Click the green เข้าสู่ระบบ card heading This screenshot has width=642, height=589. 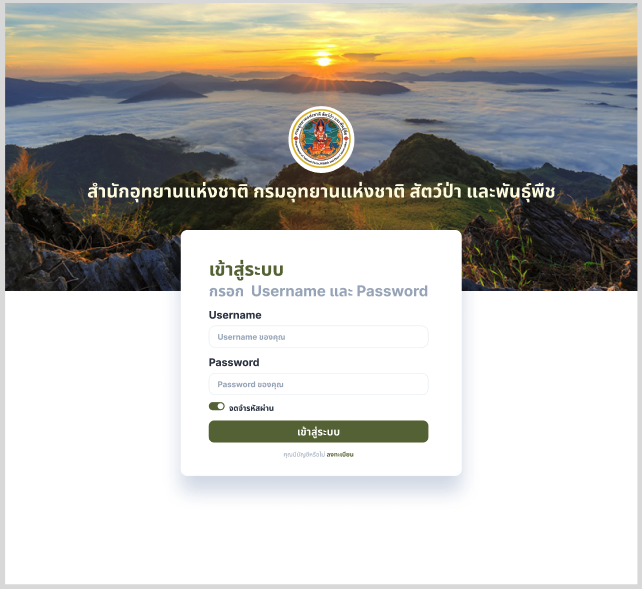tap(246, 270)
